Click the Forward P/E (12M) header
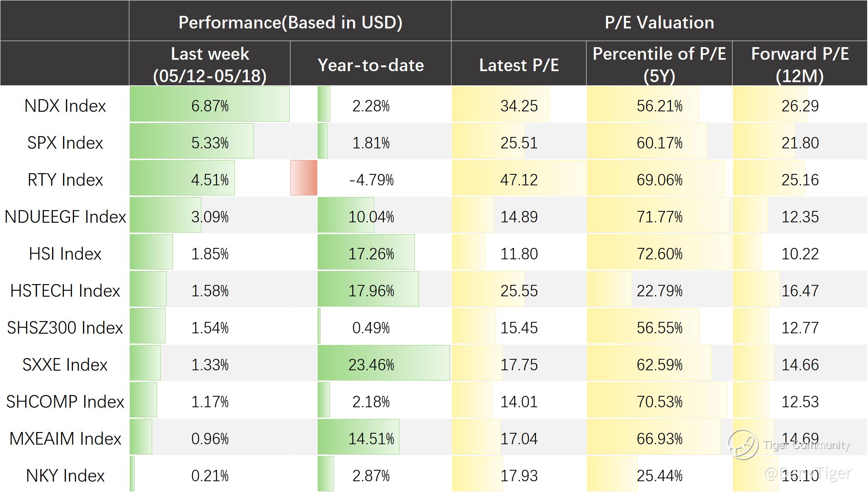The width and height of the screenshot is (868, 493). (x=800, y=65)
